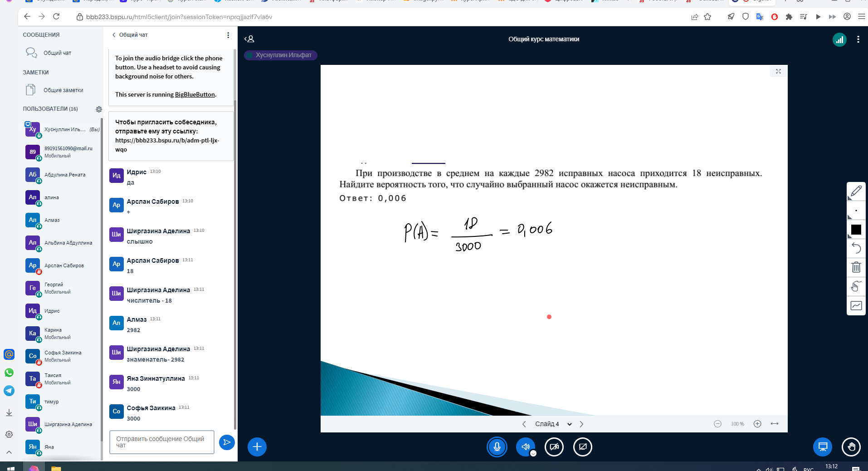Select user тимур
Screen dimensions: 868x471
(x=61, y=402)
